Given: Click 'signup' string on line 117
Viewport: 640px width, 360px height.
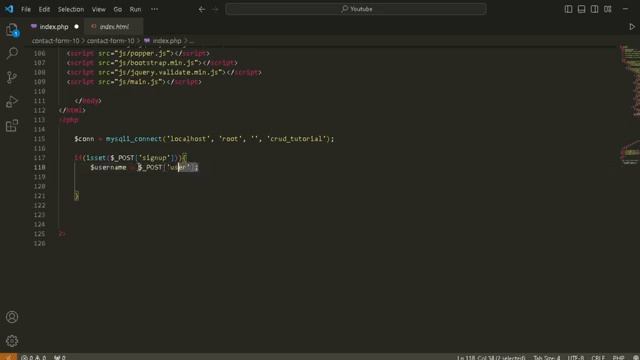Looking at the screenshot, I should [154, 158].
